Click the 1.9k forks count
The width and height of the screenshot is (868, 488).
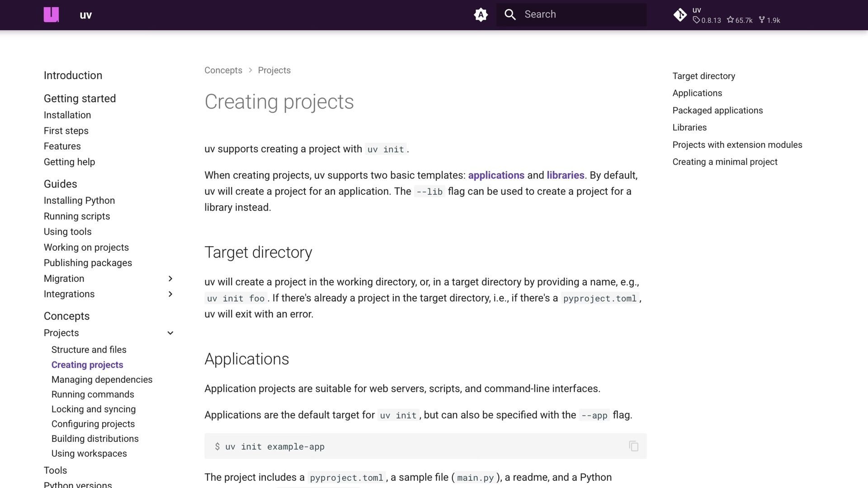click(x=769, y=20)
